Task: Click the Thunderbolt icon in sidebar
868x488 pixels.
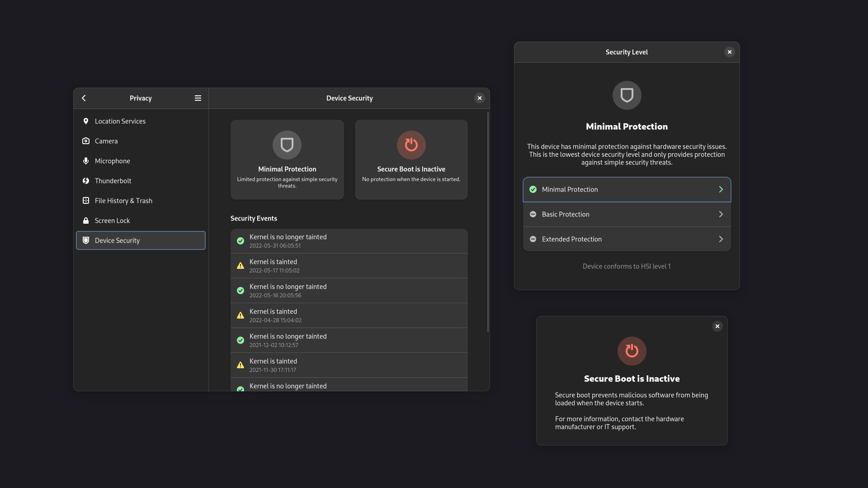Action: coord(86,181)
